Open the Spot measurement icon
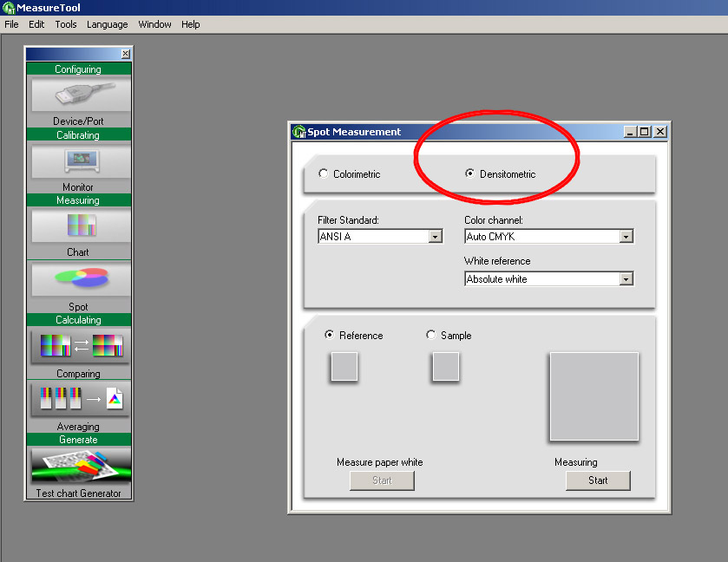This screenshot has height=562, width=728. [x=82, y=279]
